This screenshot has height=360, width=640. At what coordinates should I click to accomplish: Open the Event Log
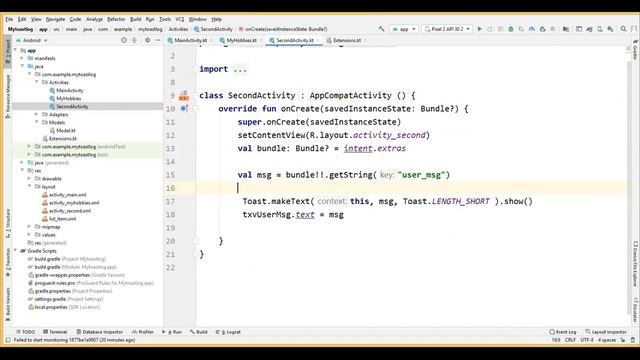(x=563, y=332)
